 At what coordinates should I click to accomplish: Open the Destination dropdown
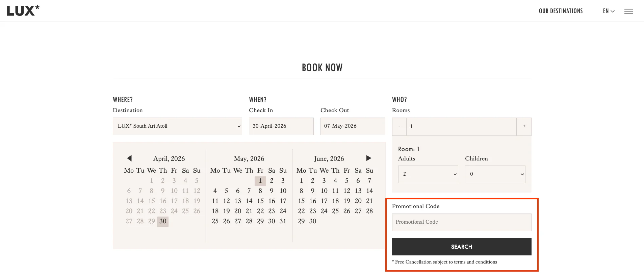coord(177,126)
